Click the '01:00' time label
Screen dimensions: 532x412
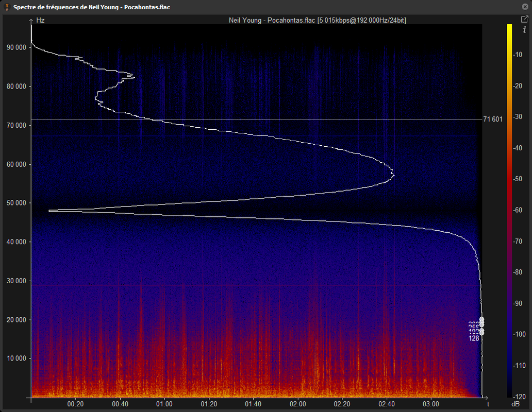pos(164,404)
